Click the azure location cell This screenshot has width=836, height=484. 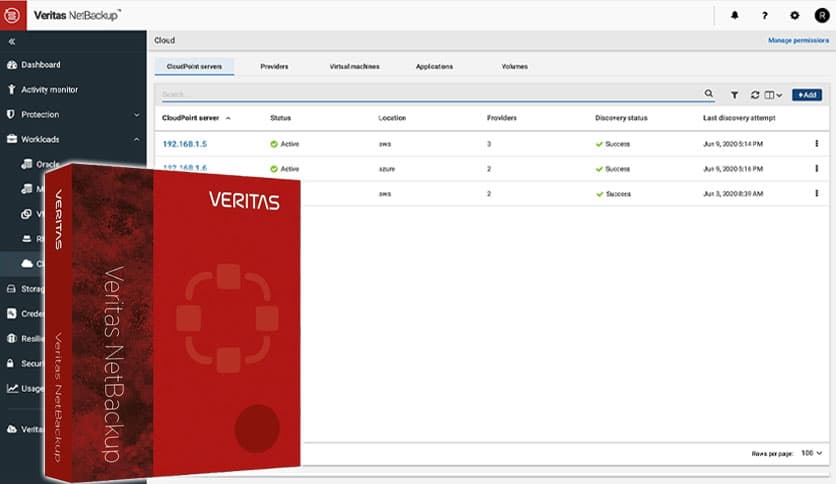pyautogui.click(x=387, y=169)
